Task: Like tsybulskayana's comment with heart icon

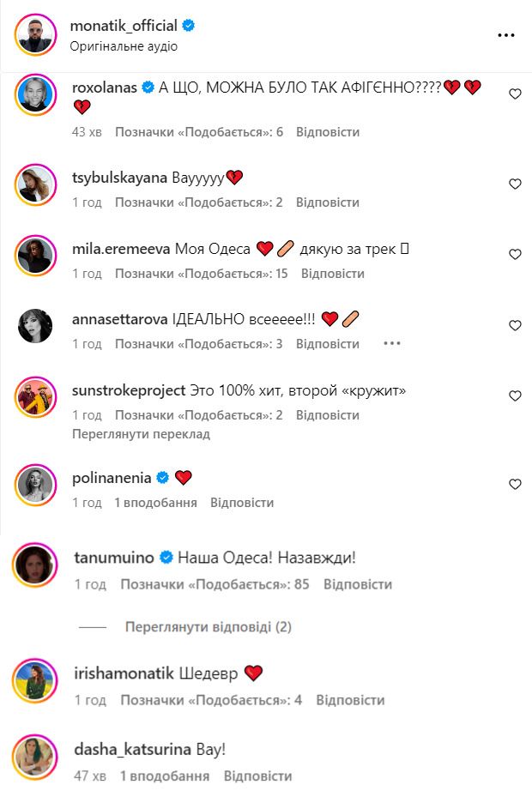Action: pyautogui.click(x=515, y=184)
